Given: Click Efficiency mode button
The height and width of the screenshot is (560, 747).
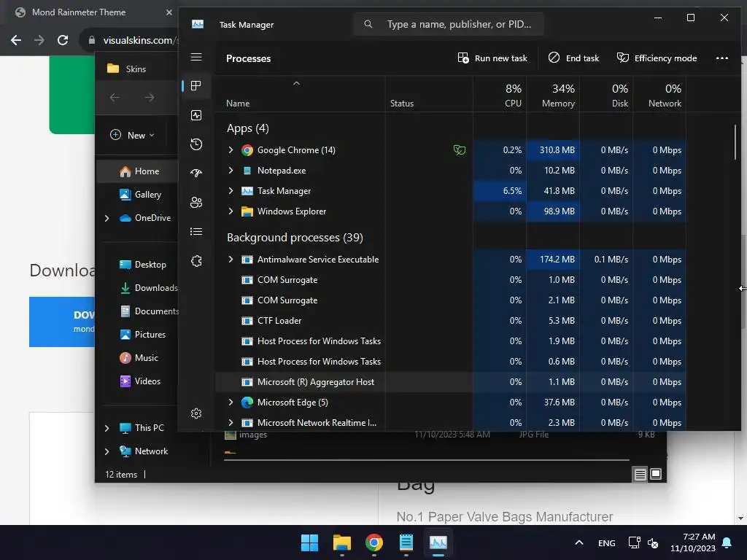Looking at the screenshot, I should [x=657, y=58].
